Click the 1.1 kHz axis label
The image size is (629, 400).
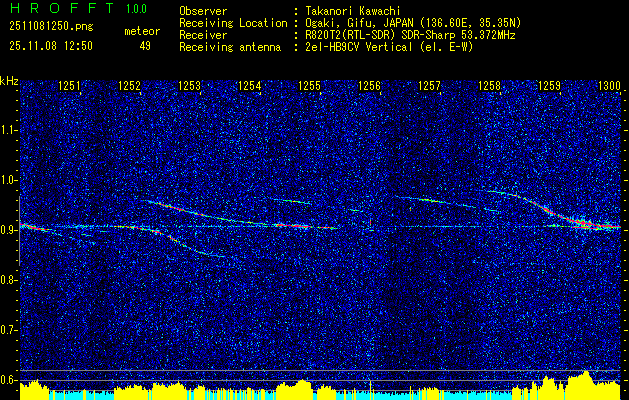coord(9,130)
